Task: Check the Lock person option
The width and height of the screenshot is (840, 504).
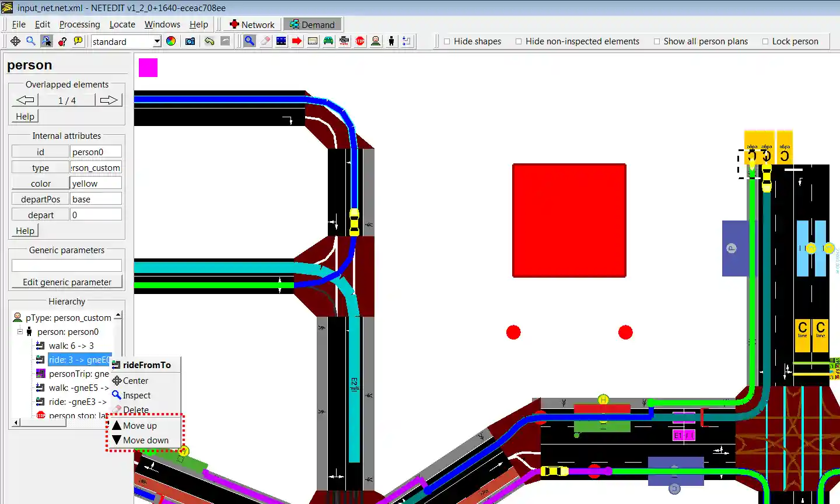Action: click(x=765, y=41)
